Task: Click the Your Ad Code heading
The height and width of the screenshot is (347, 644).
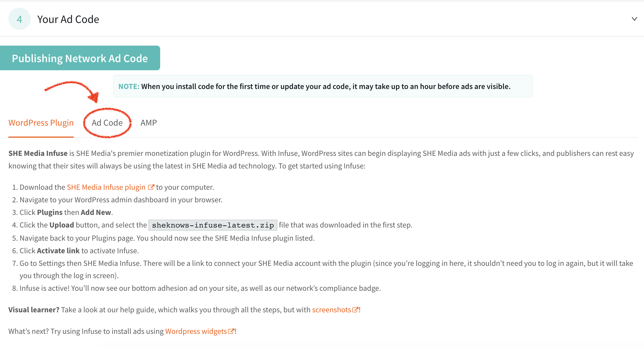Action: (68, 19)
